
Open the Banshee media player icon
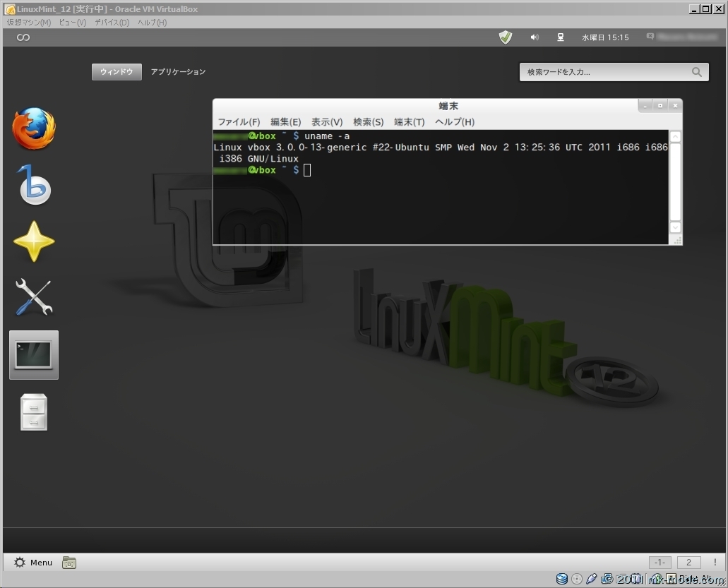(x=34, y=186)
